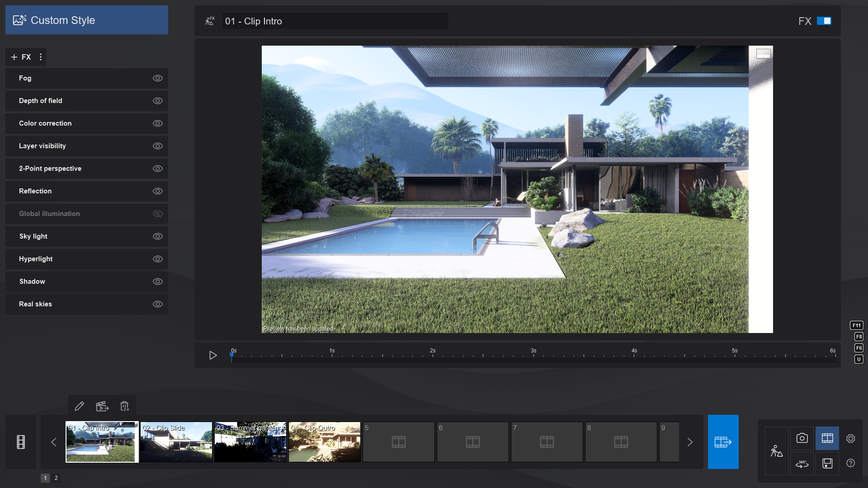
Task: Click the add FX button
Action: 21,57
